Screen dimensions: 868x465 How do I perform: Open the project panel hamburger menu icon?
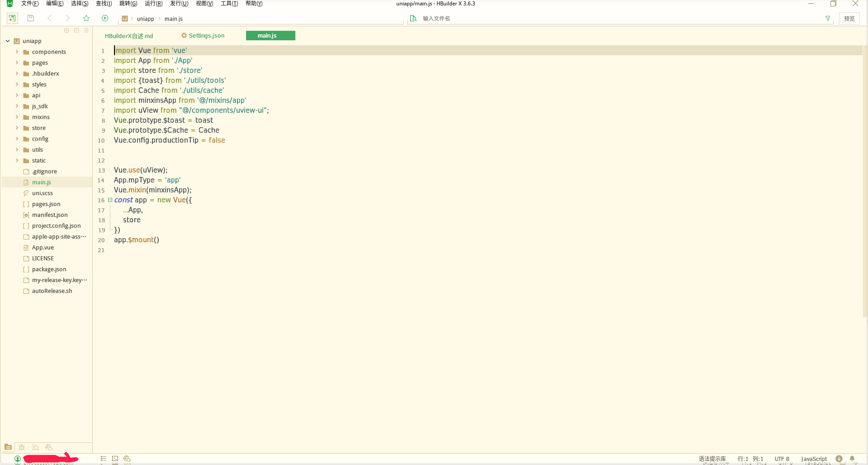pyautogui.click(x=86, y=30)
